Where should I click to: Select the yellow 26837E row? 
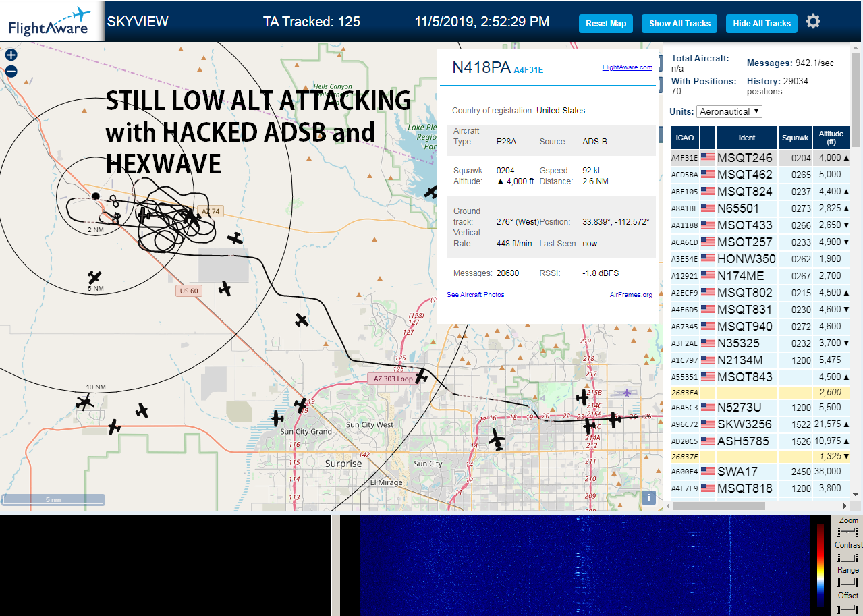(760, 457)
